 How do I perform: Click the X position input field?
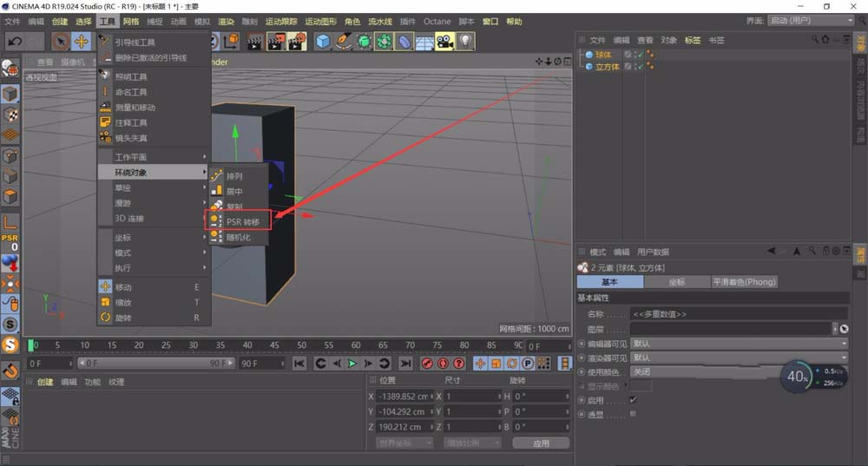click(405, 396)
